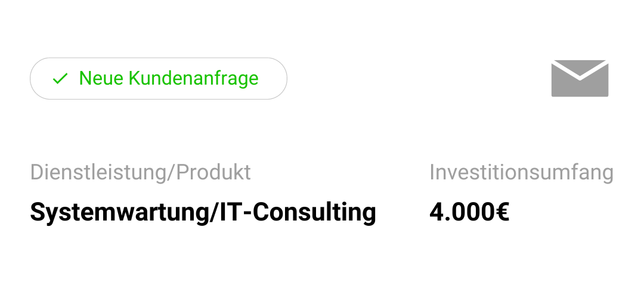Select the Systemwartung/IT-Consulting value
The width and height of the screenshot is (644, 298).
click(x=203, y=212)
